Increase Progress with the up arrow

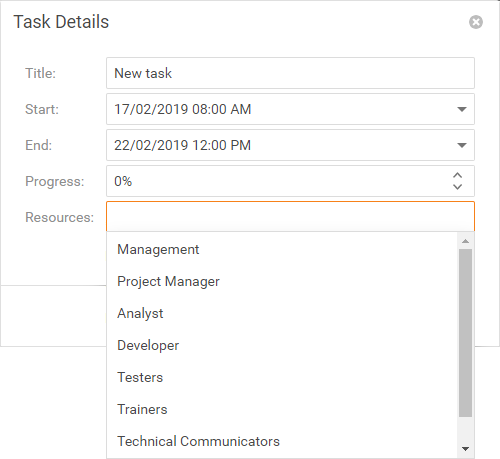tap(458, 175)
